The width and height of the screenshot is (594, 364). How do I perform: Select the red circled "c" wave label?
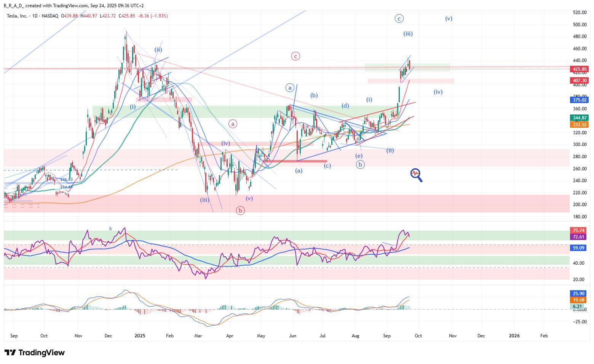(295, 56)
